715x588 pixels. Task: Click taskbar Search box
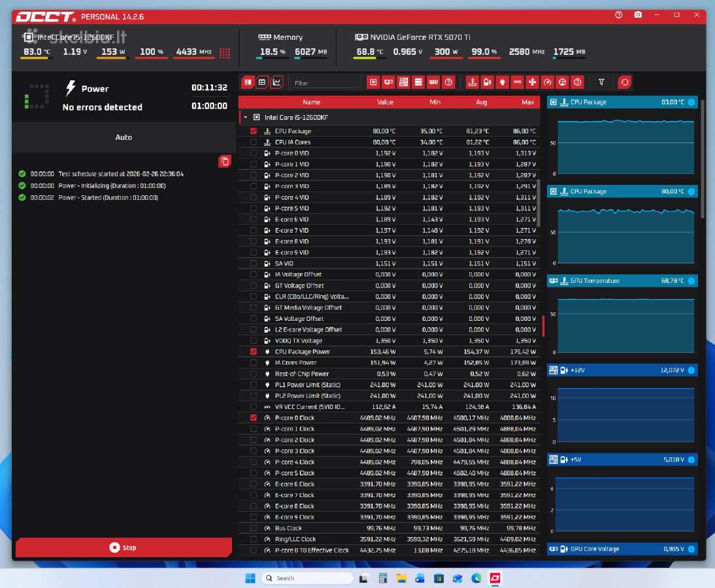[307, 578]
